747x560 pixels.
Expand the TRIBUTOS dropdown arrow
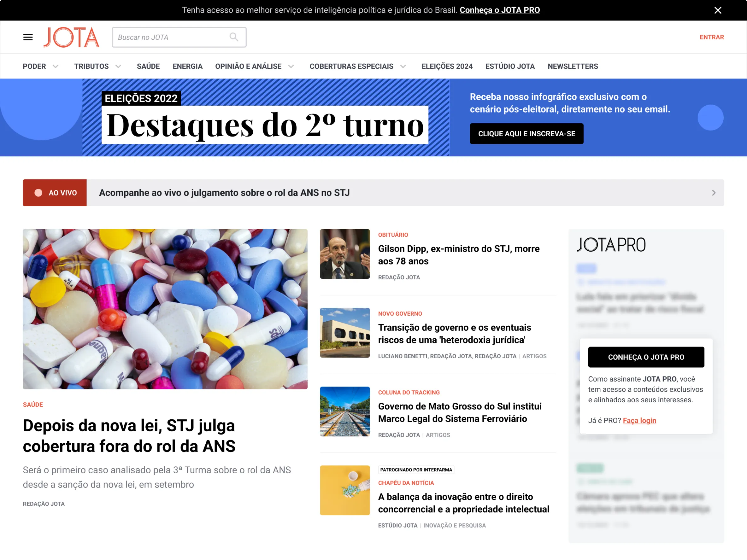[x=118, y=67]
